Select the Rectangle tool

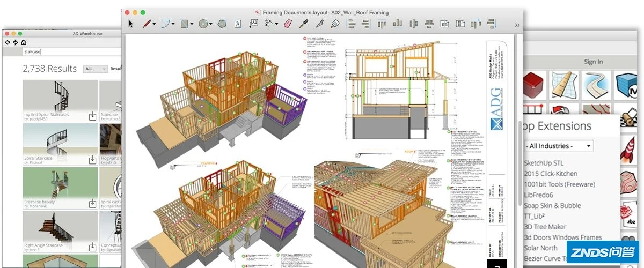click(x=185, y=24)
